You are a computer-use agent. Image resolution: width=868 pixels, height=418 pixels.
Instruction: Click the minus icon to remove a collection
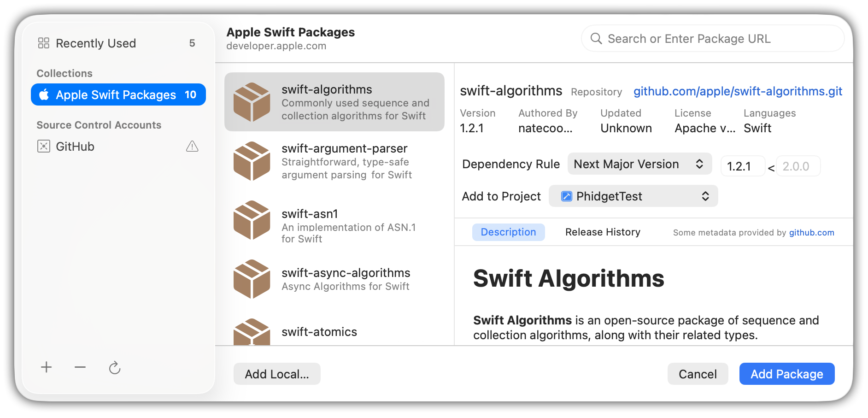tap(80, 367)
